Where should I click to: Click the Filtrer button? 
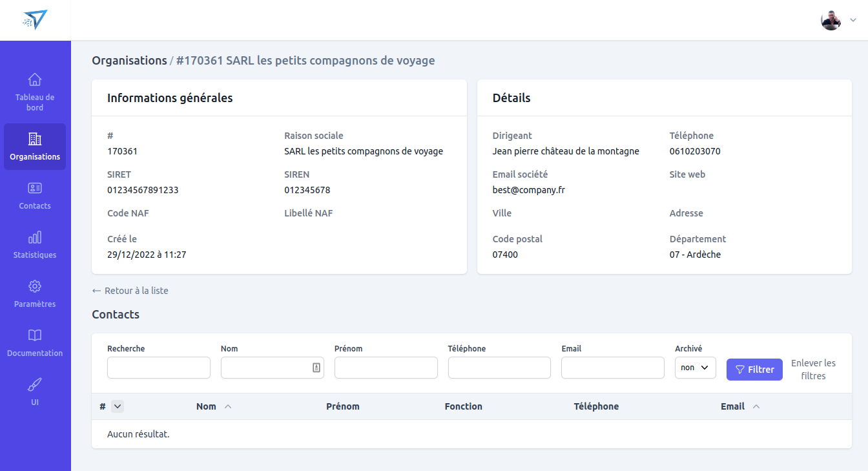(754, 369)
